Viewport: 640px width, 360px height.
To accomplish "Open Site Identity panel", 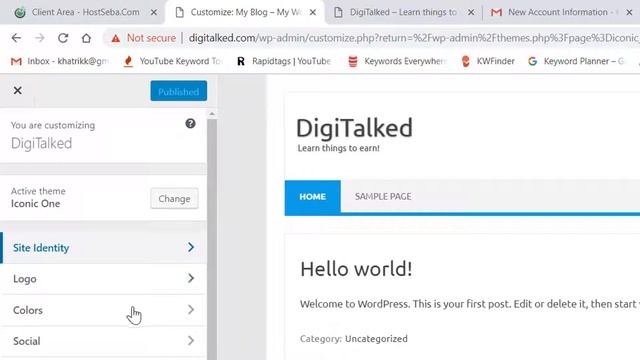I will click(x=103, y=248).
